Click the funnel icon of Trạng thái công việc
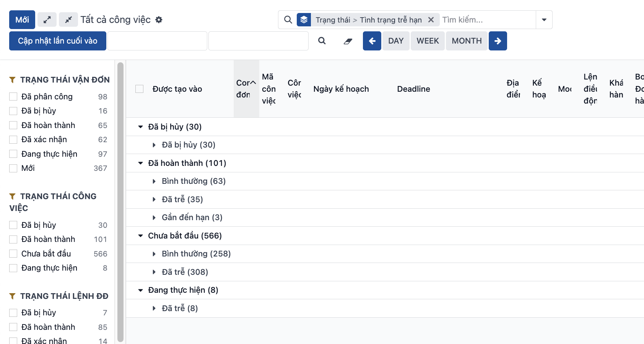 [x=13, y=196]
